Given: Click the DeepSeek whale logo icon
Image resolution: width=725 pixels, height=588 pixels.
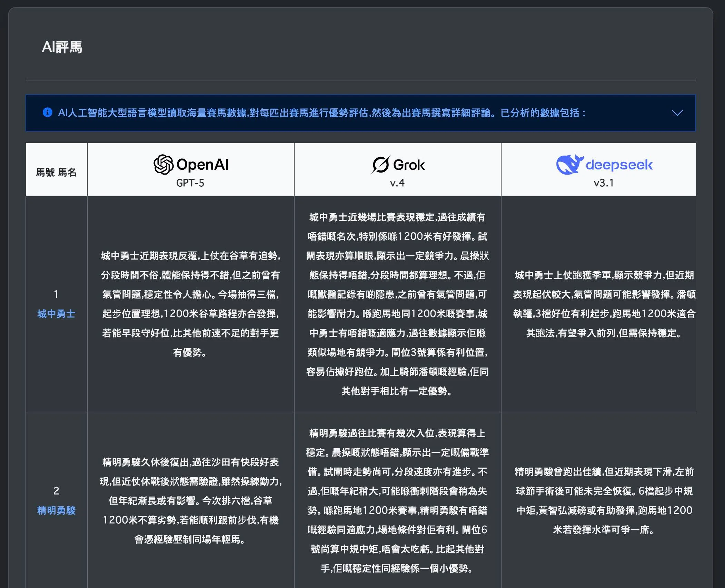Looking at the screenshot, I should (x=569, y=165).
